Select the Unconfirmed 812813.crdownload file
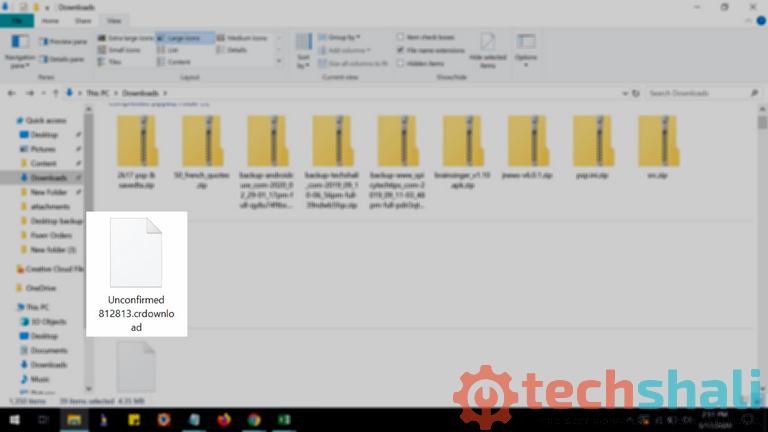 (136, 274)
